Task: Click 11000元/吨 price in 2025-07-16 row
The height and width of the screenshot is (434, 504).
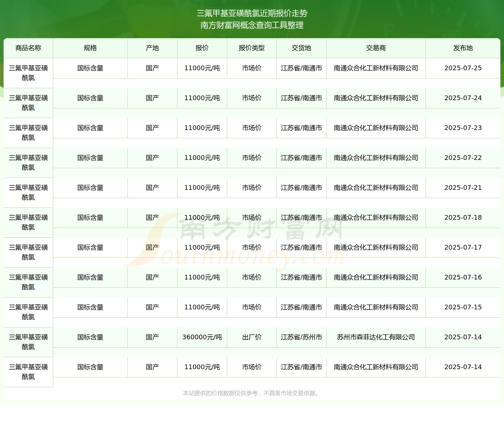Action: tap(202, 277)
